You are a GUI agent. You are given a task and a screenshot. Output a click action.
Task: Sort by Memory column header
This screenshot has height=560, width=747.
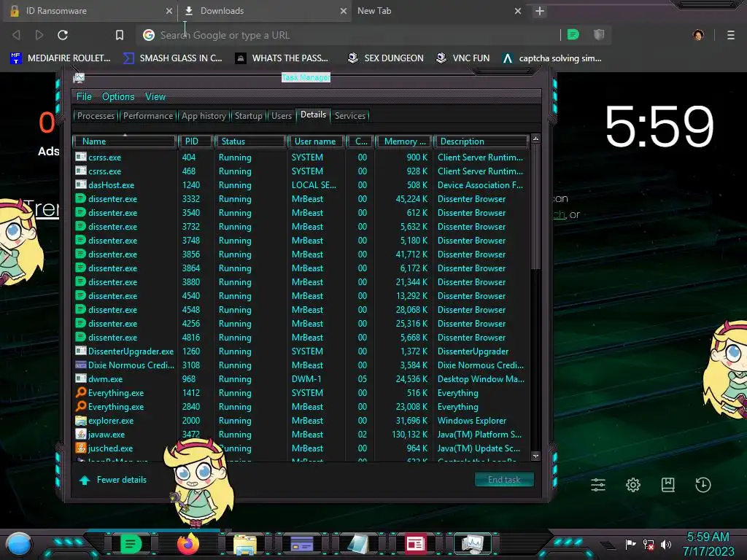pos(404,141)
